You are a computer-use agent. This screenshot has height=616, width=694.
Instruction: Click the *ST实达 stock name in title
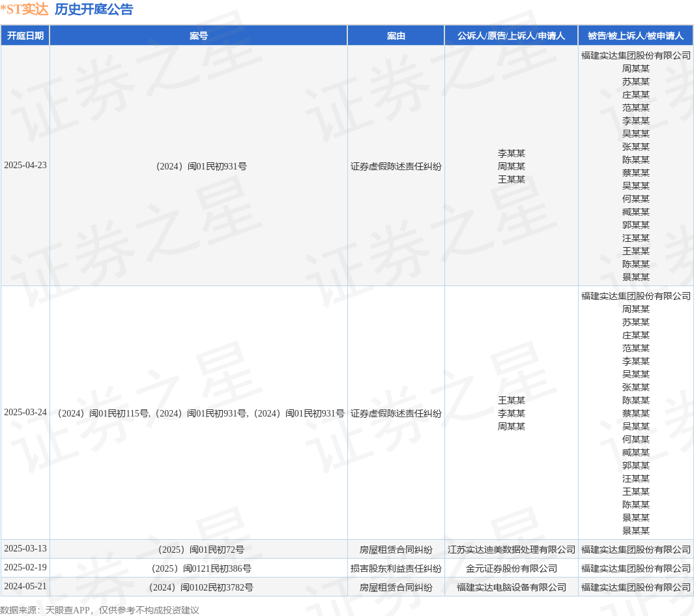[x=24, y=9]
